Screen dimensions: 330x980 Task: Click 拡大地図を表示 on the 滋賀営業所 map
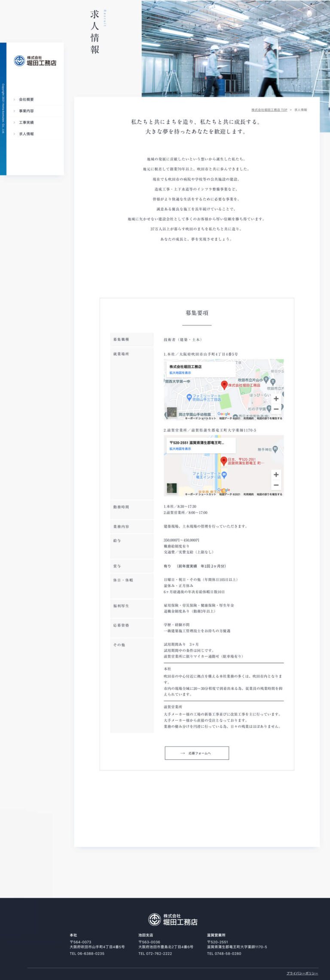[x=180, y=449]
